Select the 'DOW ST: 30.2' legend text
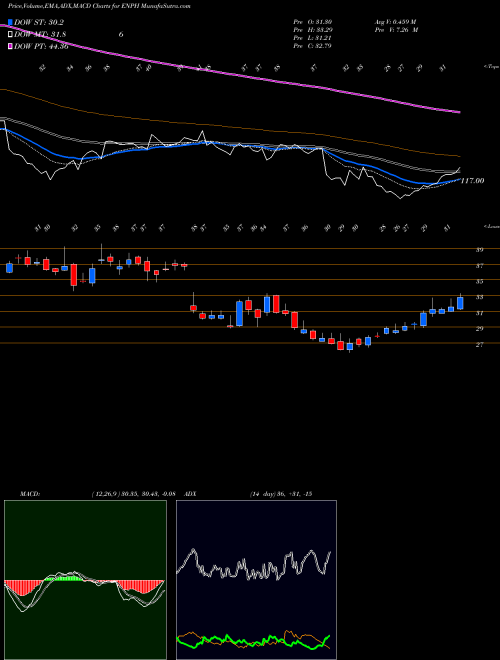The image size is (500, 660). (40, 22)
